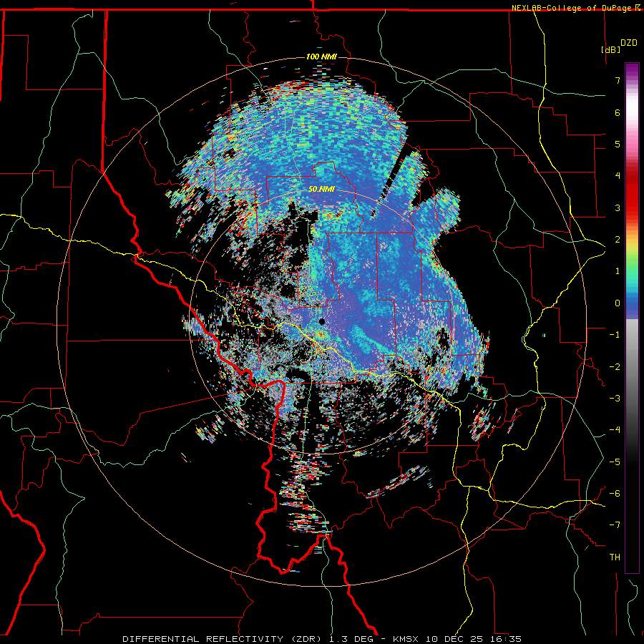Click the KMSX station identifier
This screenshot has width=644, height=644.
406,639
